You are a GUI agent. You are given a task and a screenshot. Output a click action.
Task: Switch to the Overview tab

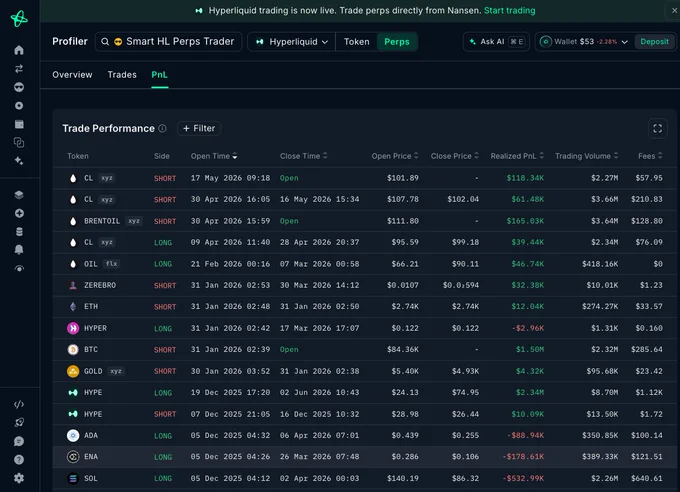(x=72, y=75)
